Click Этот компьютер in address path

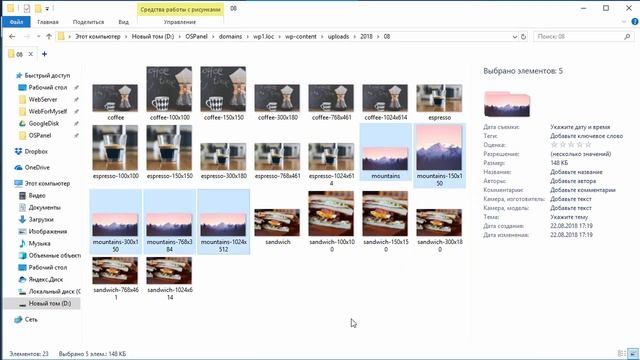coord(98,37)
